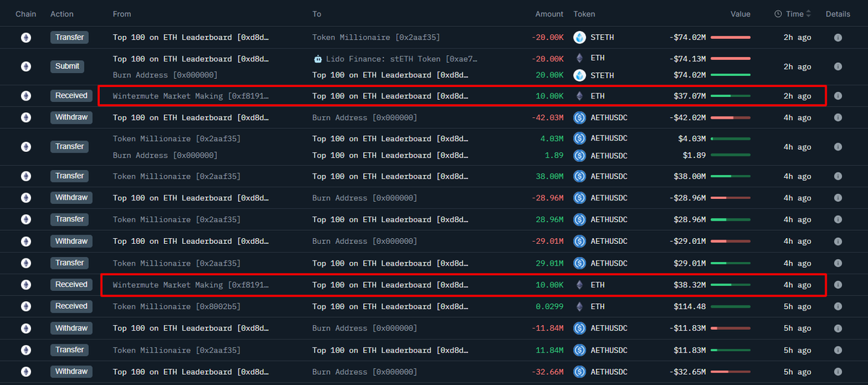Click the $114.48 value cell
The height and width of the screenshot is (385, 868).
point(691,307)
